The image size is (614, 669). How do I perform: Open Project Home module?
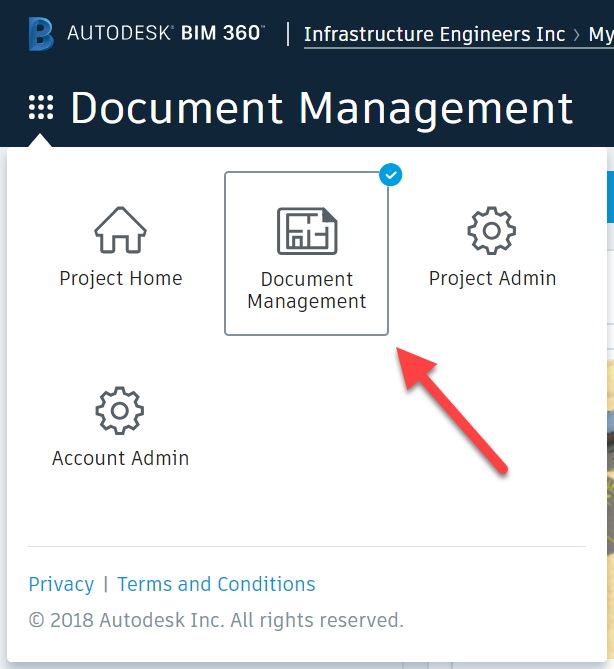pyautogui.click(x=121, y=247)
